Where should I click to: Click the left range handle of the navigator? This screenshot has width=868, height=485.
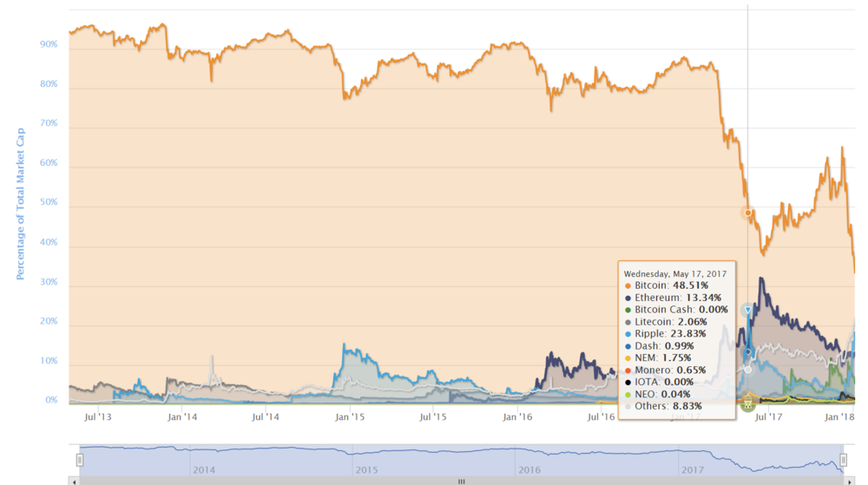point(79,460)
